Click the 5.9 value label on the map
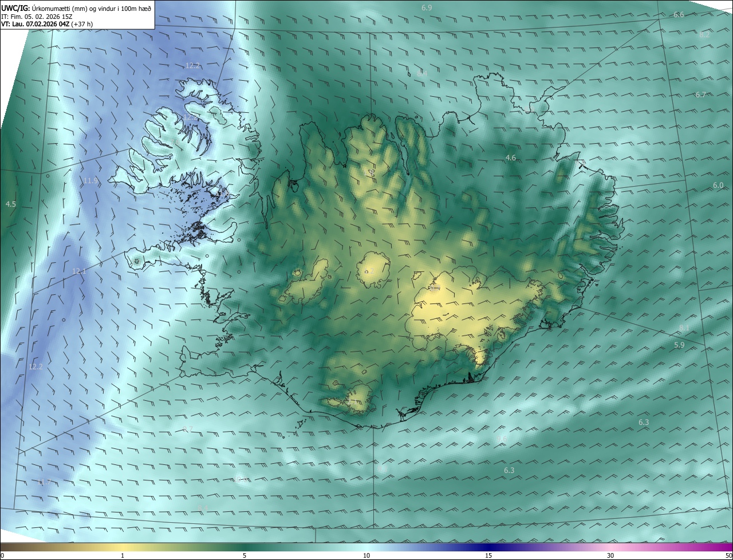733x560 pixels. 679,345
